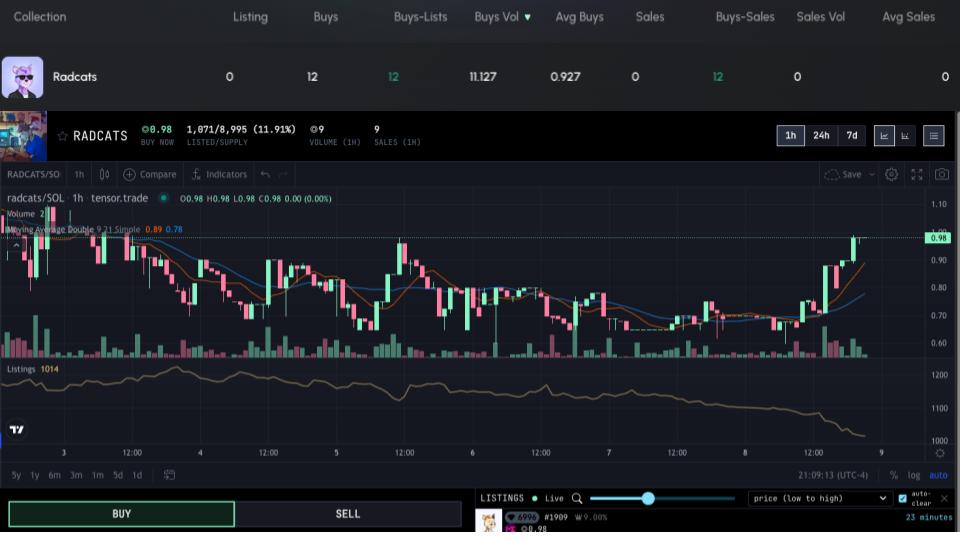Sort table by Buys-Sales column
960x540 pixels.
coord(744,17)
